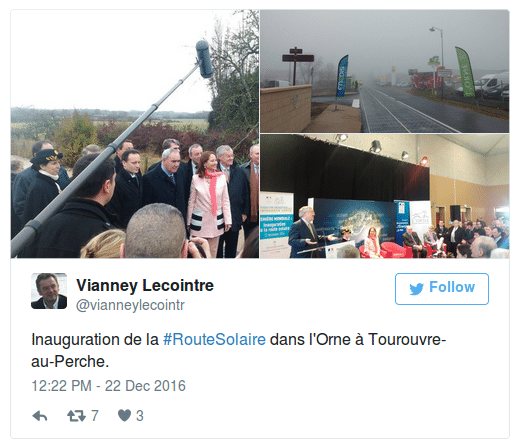Screen dimensions: 520x447
Task: Follow Vianney Lecointre
Action: (442, 289)
